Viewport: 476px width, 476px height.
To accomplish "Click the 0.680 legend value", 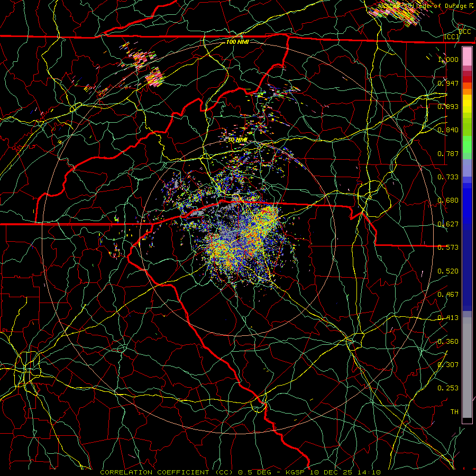I will click(x=448, y=200).
